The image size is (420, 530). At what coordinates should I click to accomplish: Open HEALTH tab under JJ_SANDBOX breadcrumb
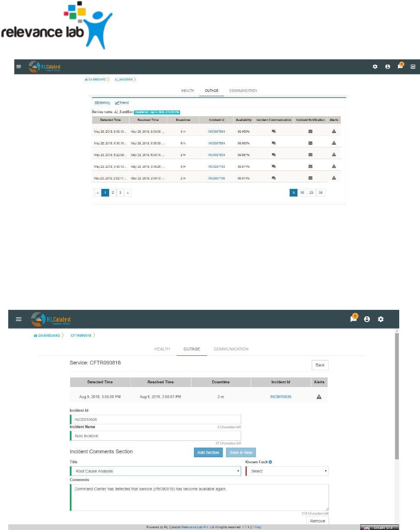point(187,91)
